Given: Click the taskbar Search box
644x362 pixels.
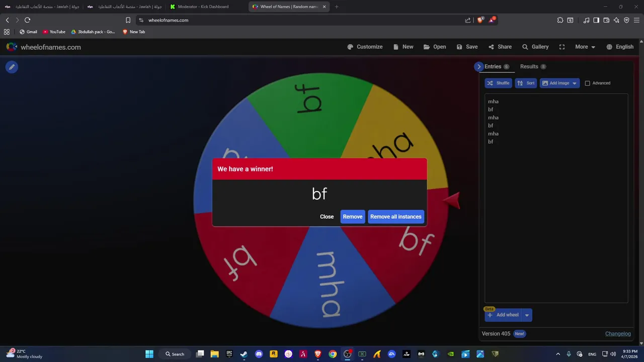Looking at the screenshot, I should pyautogui.click(x=175, y=354).
